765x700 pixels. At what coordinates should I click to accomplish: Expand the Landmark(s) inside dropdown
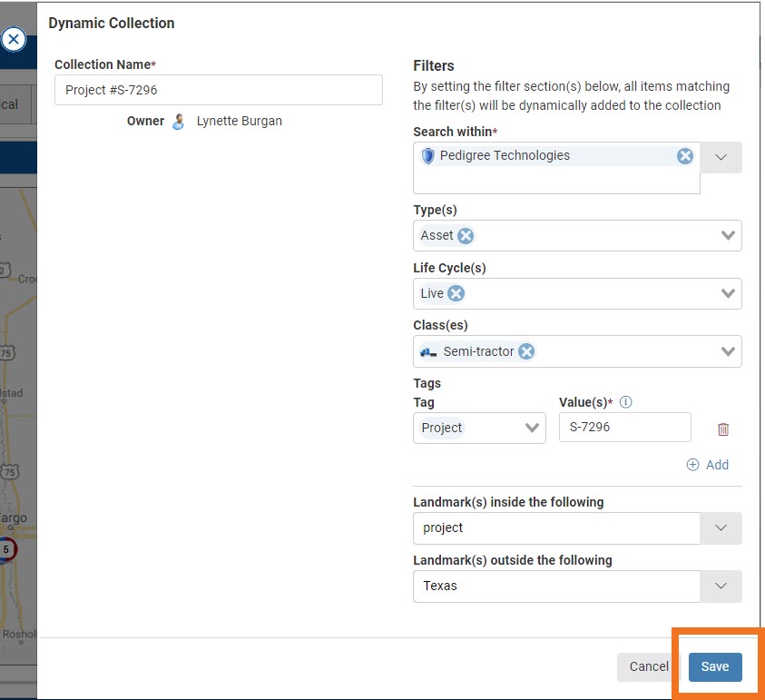tap(722, 527)
